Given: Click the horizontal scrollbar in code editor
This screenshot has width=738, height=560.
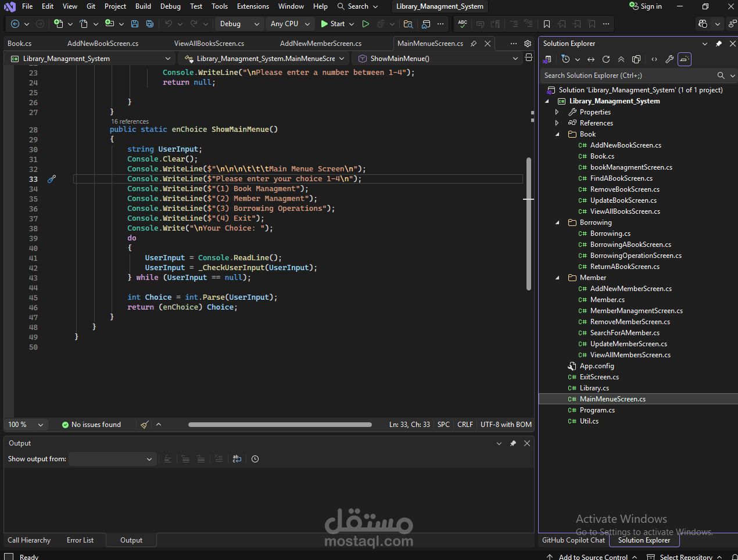Looking at the screenshot, I should [x=280, y=425].
